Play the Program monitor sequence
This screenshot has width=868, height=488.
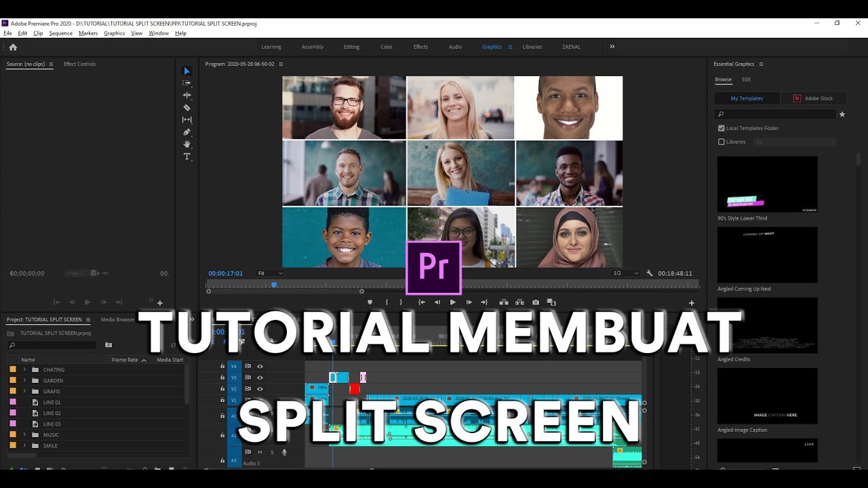tap(453, 302)
